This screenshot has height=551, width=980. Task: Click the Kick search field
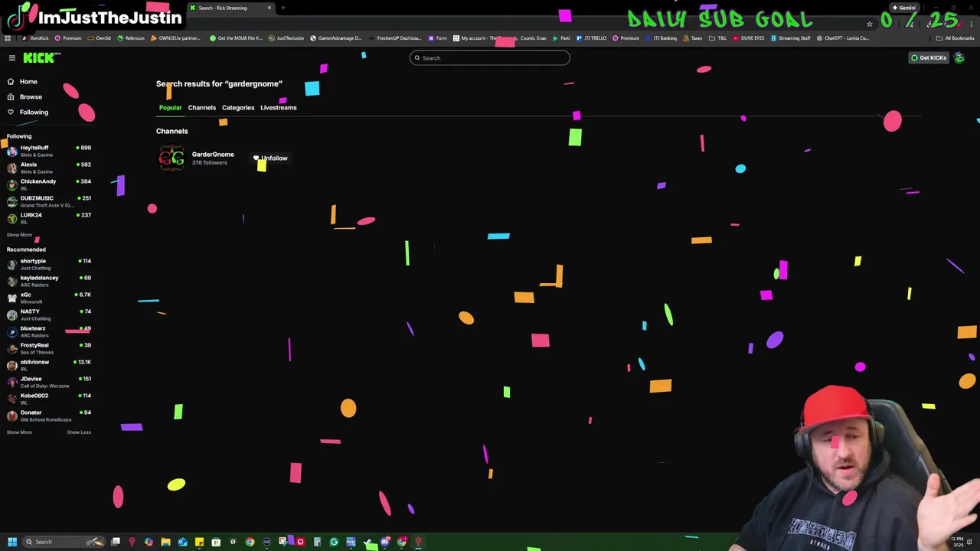click(x=490, y=58)
